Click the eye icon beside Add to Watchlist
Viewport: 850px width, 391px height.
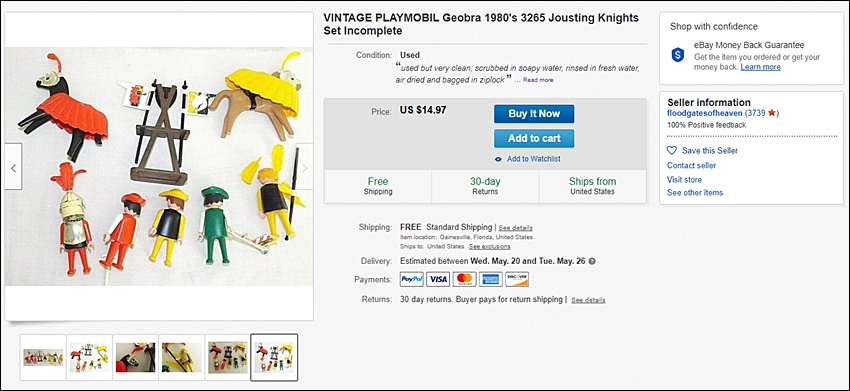(498, 159)
